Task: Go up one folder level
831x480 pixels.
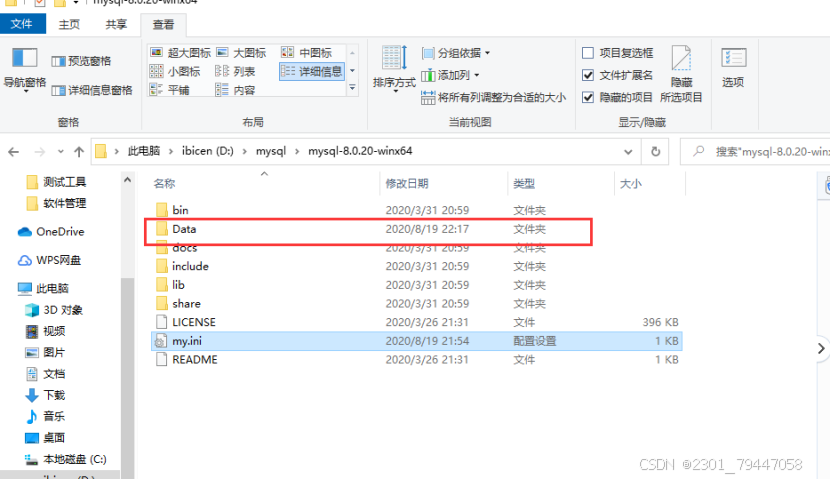Action: point(79,152)
